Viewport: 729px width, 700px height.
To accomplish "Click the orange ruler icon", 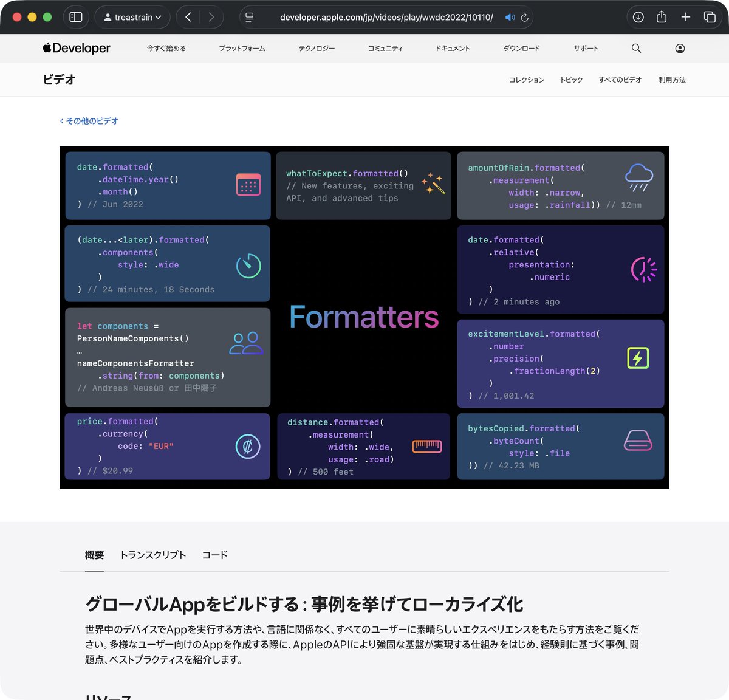I will tap(427, 447).
